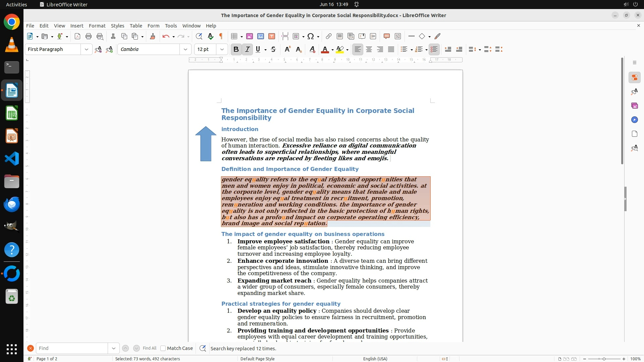The image size is (644, 362).
Task: Click the Clone Formatting paintbrush icon
Action: tap(153, 37)
